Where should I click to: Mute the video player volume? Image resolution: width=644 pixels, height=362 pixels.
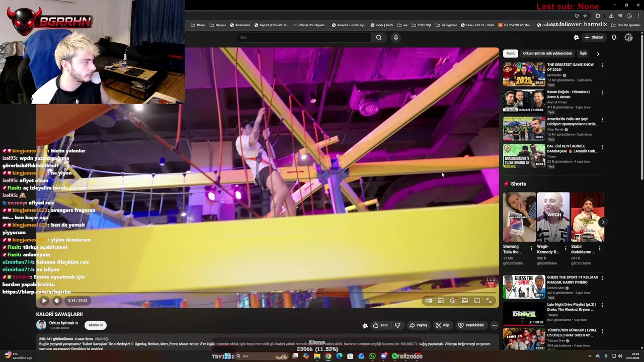click(x=57, y=301)
